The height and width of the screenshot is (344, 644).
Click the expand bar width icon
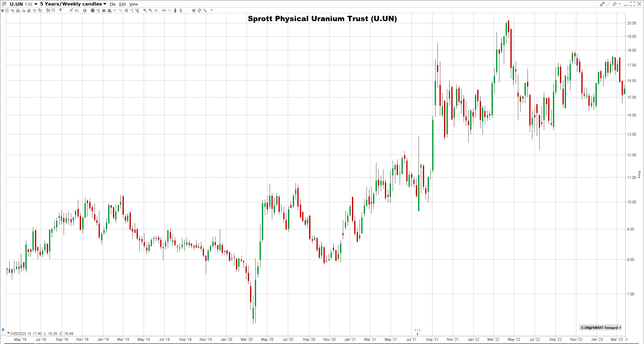coord(175,10)
